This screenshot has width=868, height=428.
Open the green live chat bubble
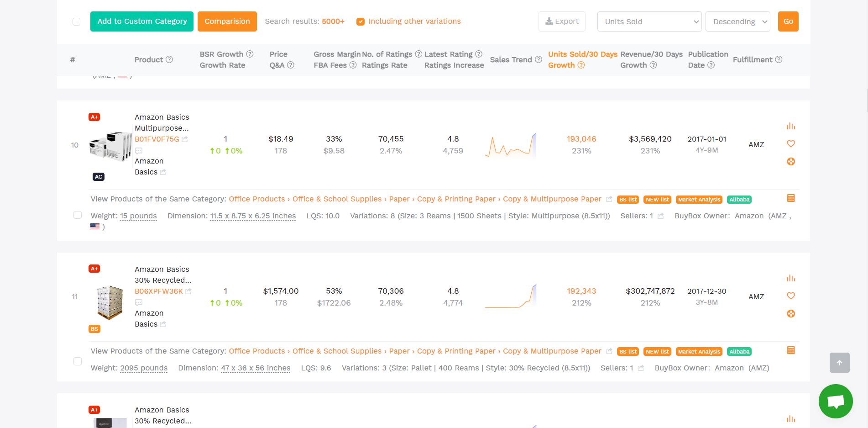coord(836,401)
